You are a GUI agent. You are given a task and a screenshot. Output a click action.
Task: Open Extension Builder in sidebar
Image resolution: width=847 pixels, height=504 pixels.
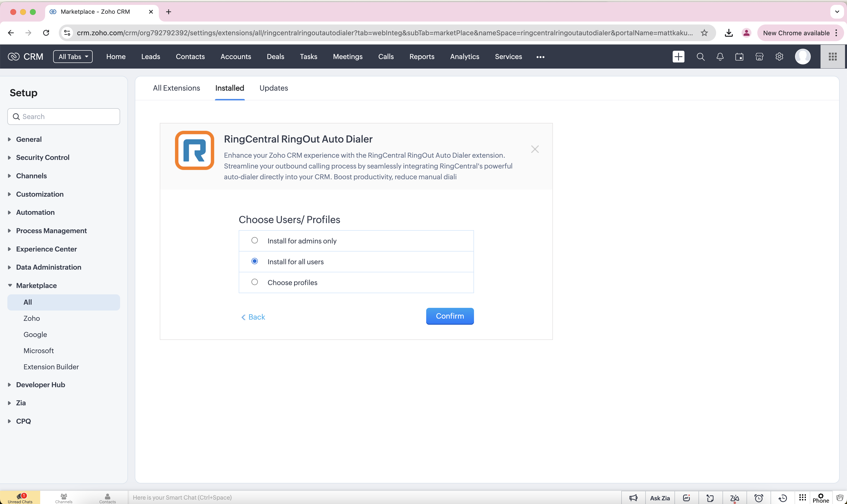51,367
